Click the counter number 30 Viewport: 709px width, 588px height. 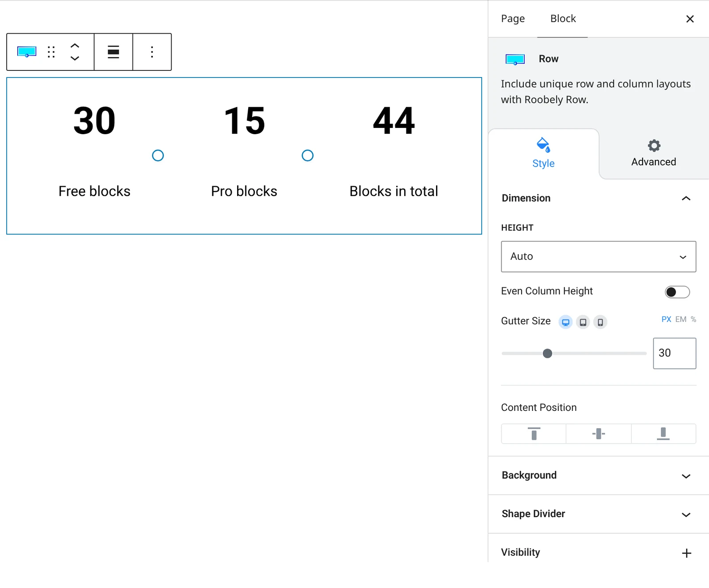click(94, 121)
